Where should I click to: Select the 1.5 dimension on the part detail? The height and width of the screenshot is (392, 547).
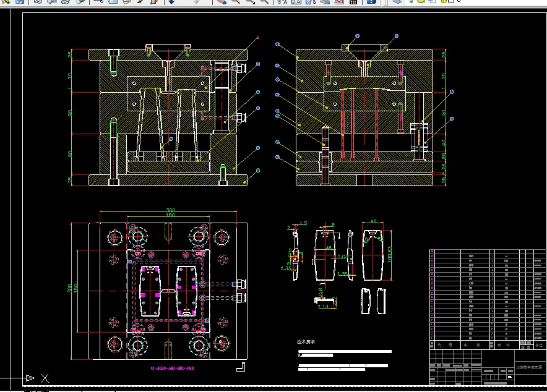tap(303, 223)
